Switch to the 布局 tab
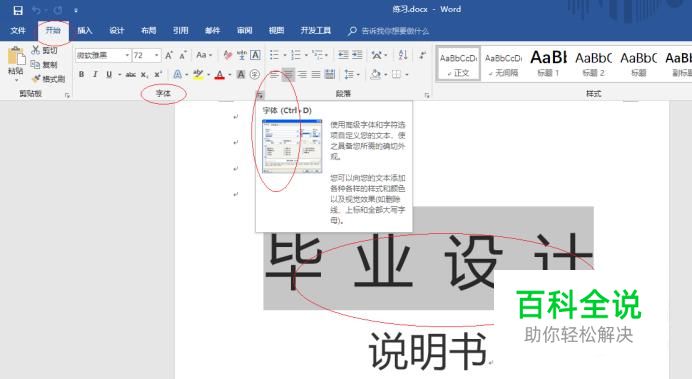This screenshot has height=379, width=692. [x=148, y=30]
